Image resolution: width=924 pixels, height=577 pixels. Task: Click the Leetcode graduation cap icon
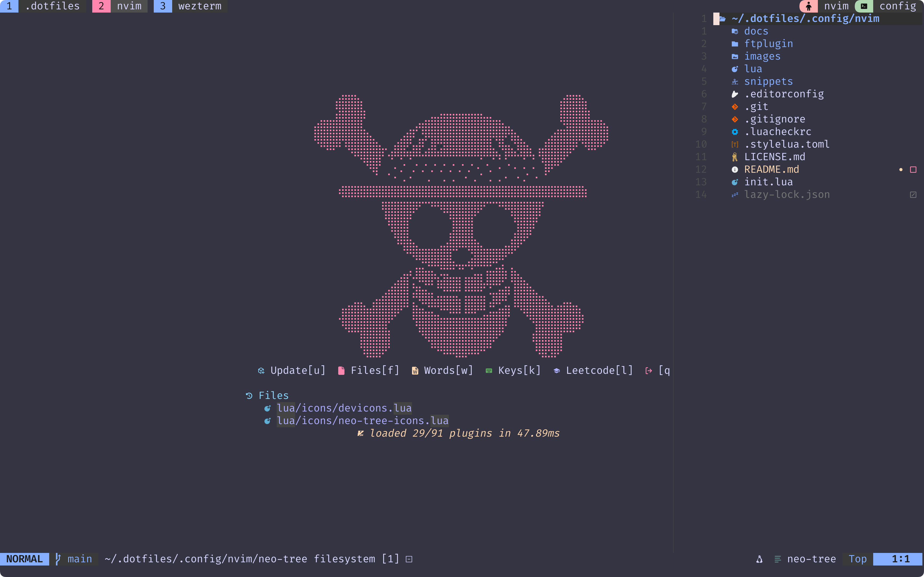[x=557, y=371]
